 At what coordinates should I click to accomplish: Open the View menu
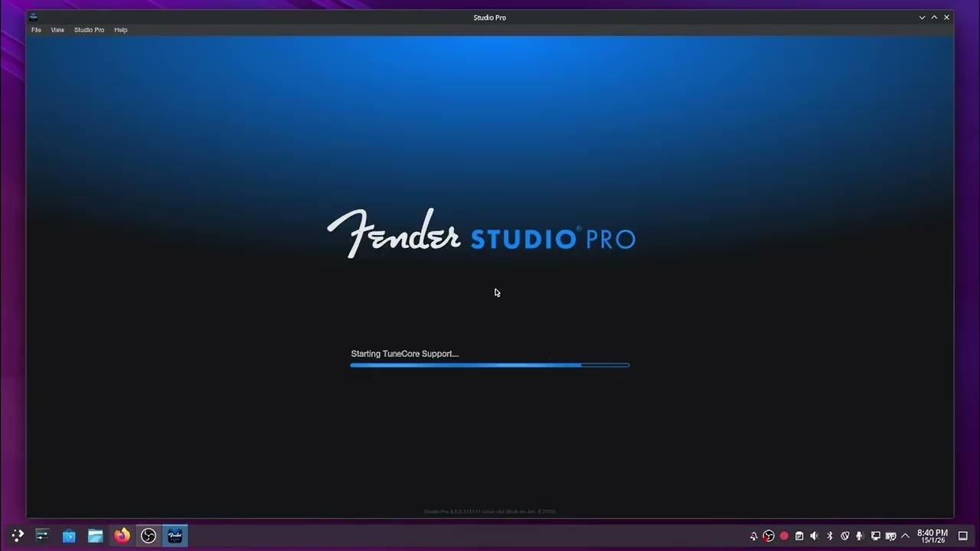tap(57, 30)
